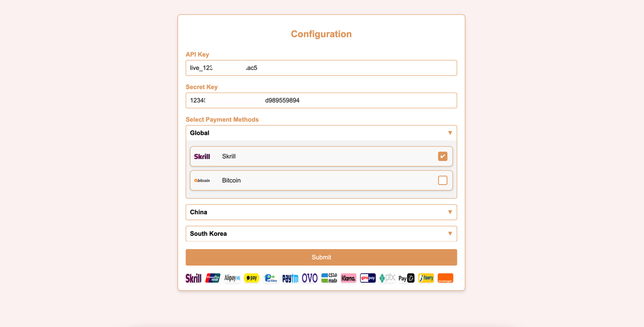Click the AlipayHK icon

pos(232,278)
